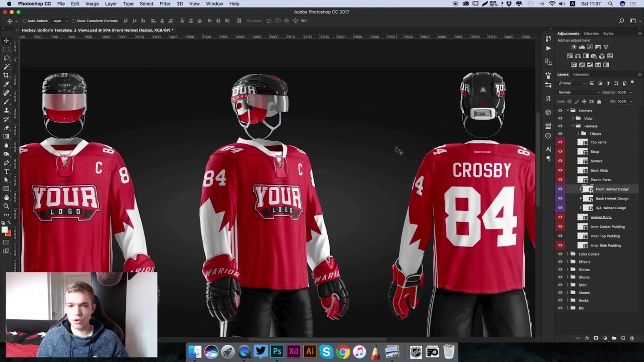Viewport: 644px width, 362px height.
Task: Open Google Chrome from the Dock
Action: (x=343, y=352)
